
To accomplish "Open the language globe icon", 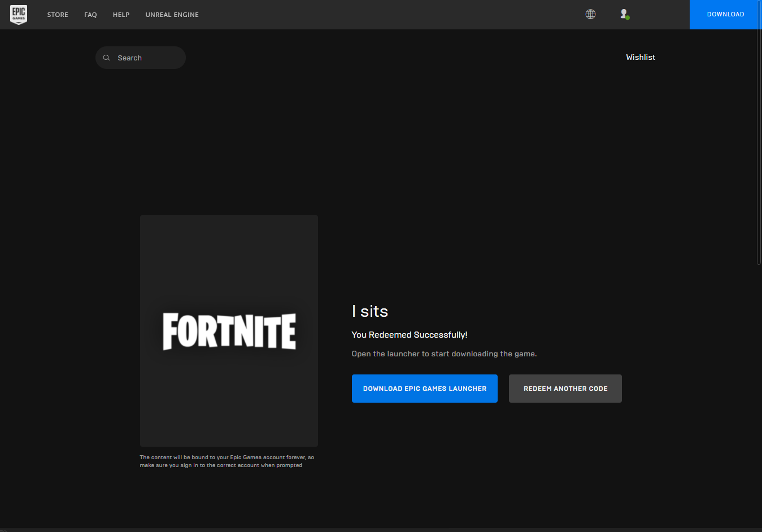I will [591, 14].
